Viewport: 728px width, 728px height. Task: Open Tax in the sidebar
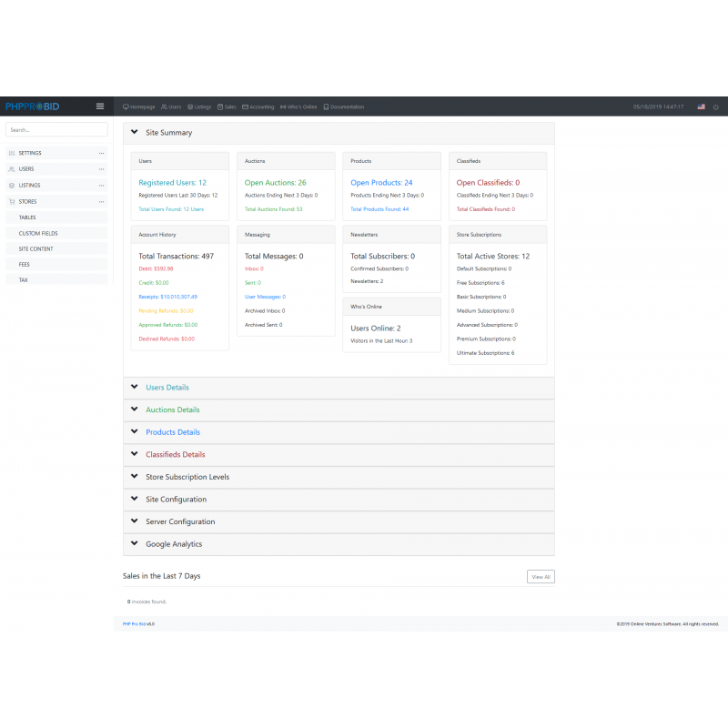pyautogui.click(x=56, y=279)
